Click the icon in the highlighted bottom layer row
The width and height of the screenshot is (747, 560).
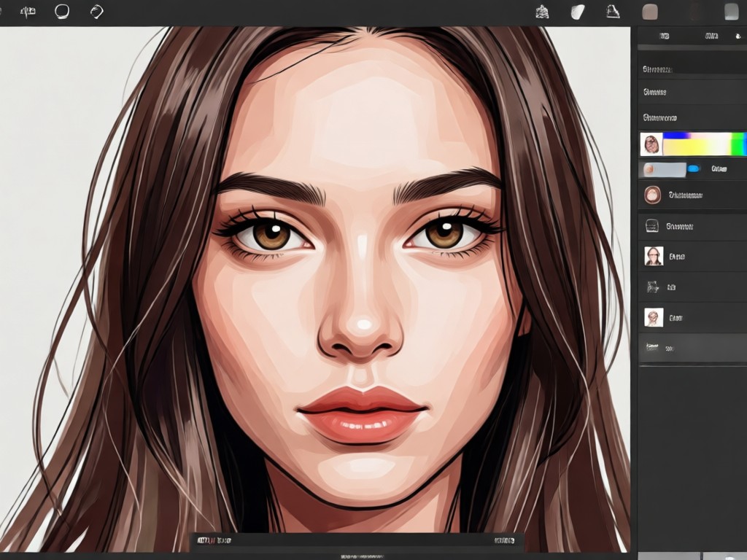tap(651, 347)
